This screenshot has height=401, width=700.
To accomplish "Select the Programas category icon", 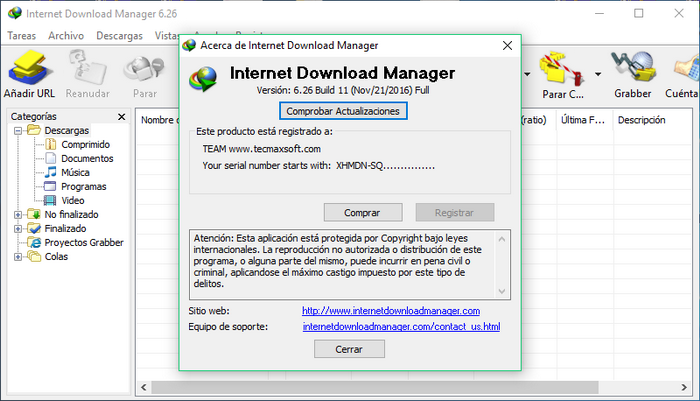I will pos(50,186).
